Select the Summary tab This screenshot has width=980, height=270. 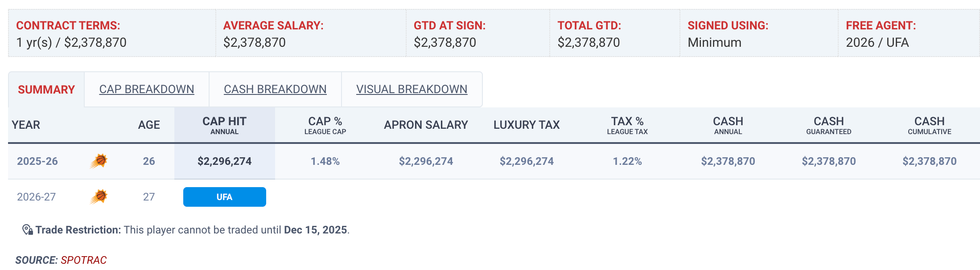[x=46, y=90]
